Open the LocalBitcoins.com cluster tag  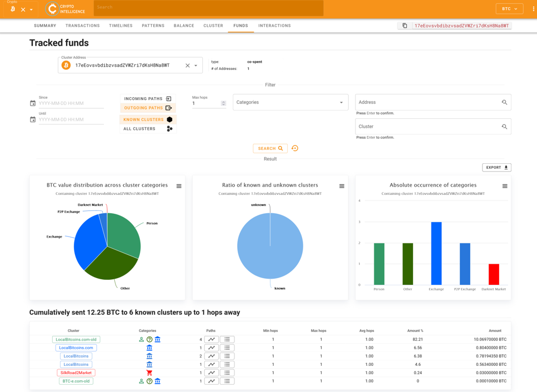pyautogui.click(x=76, y=348)
